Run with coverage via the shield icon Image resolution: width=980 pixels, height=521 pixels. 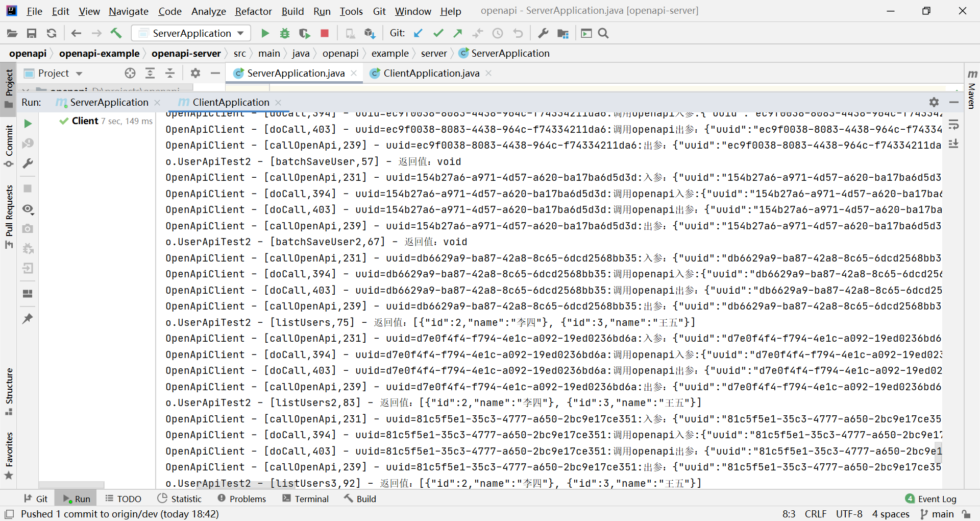pyautogui.click(x=305, y=33)
